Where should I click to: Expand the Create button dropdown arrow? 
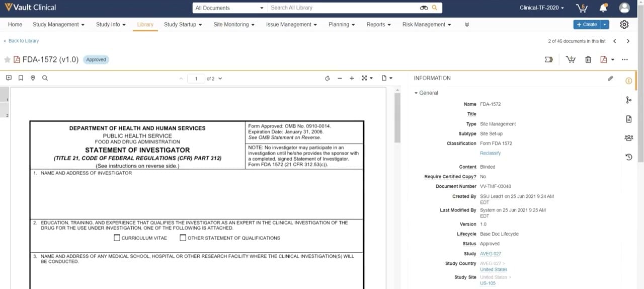click(605, 24)
